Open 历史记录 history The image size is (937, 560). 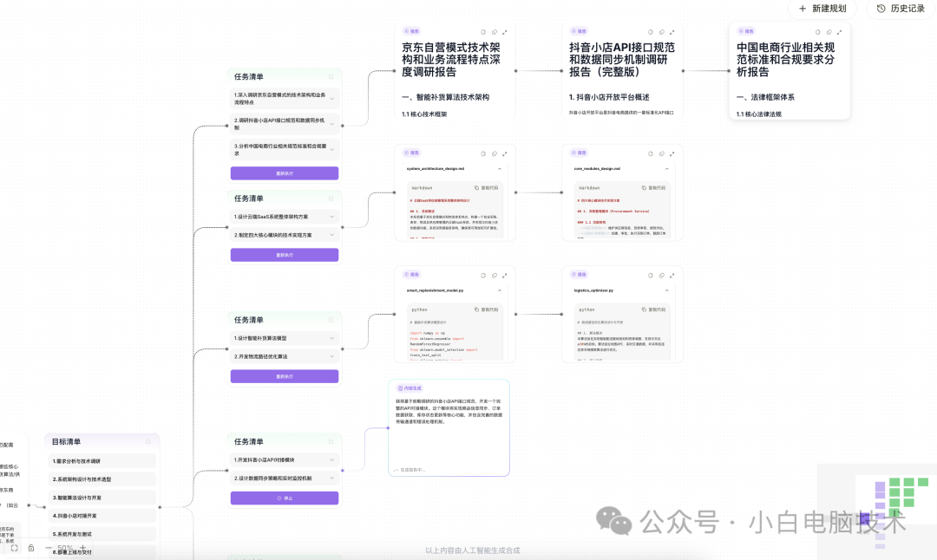point(901,9)
